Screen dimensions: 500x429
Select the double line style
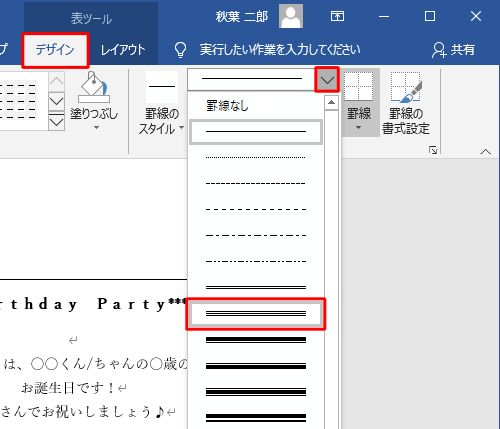(256, 287)
